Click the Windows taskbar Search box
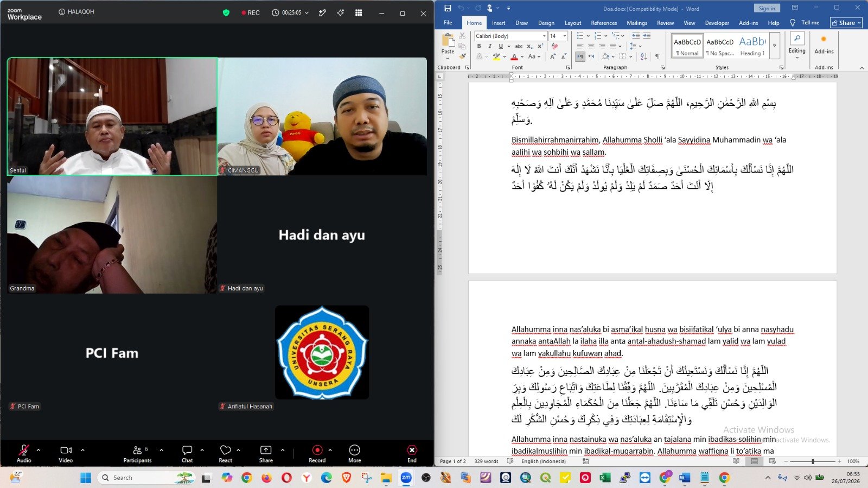This screenshot has width=868, height=488. [145, 478]
